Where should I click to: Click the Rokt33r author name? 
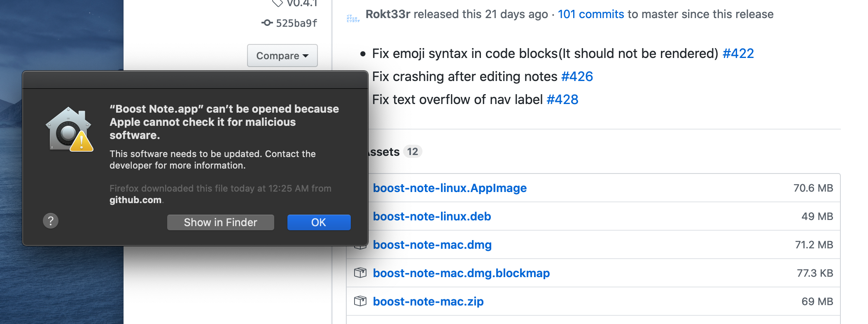coord(388,14)
